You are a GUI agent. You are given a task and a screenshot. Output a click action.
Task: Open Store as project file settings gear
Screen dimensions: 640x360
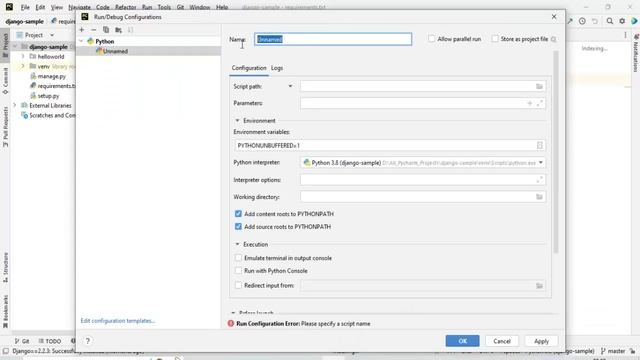click(553, 39)
